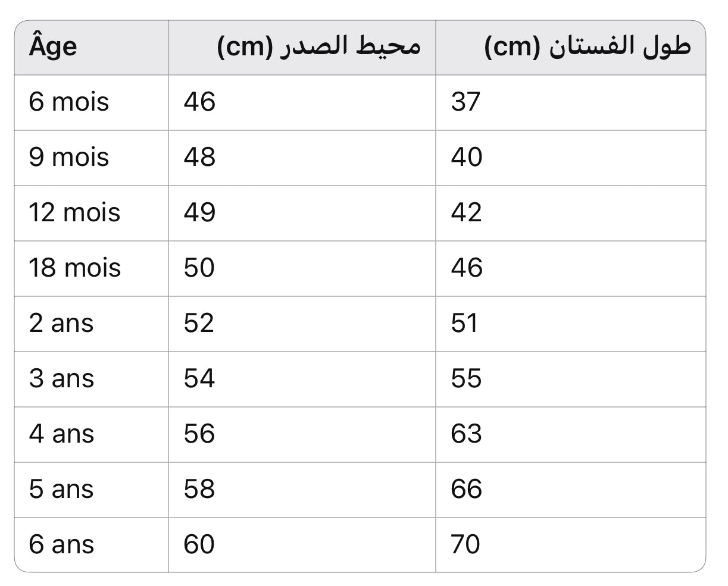Screen dimensions: 728x586
Task: Click chest value 48 for 9 mois
Action: 199,158
